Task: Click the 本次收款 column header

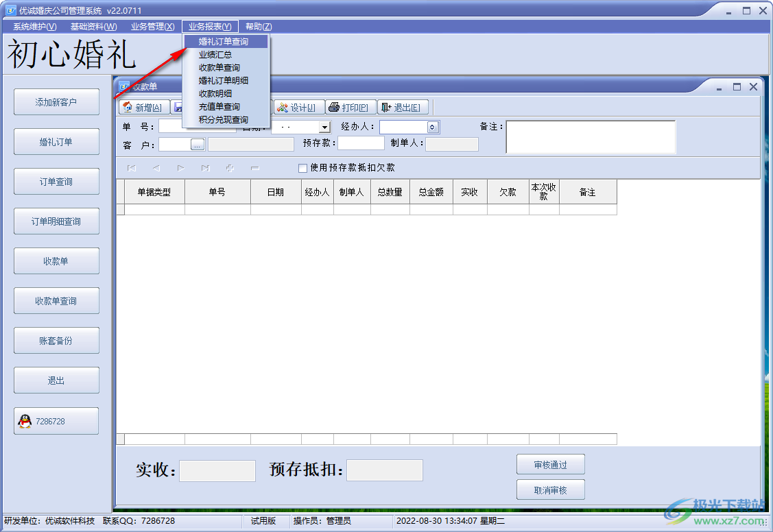Action: tap(544, 192)
